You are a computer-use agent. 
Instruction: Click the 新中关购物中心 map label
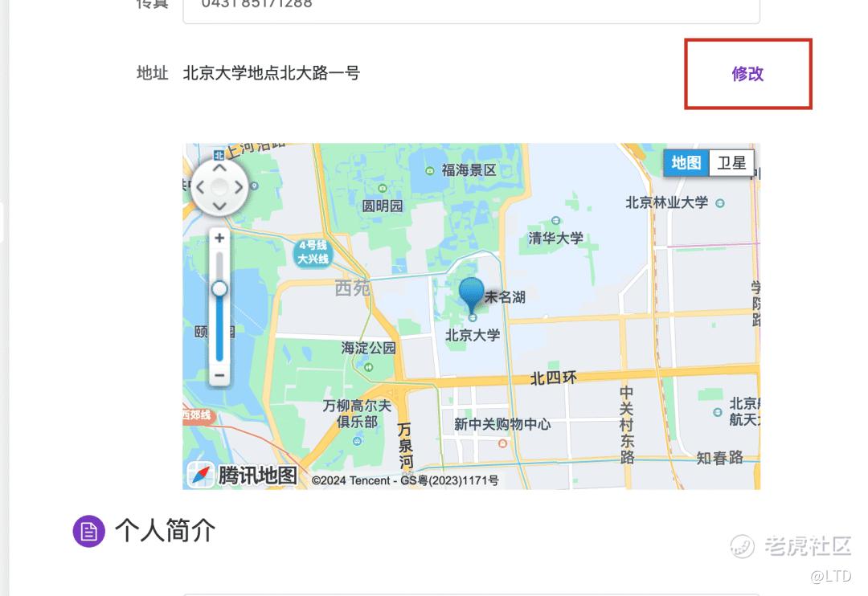coord(502,424)
